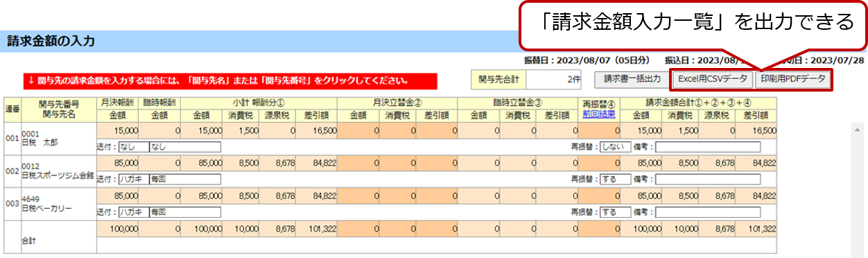Click first 送付 なし box for 日税 太郎
The width and height of the screenshot is (868, 258).
(x=133, y=147)
